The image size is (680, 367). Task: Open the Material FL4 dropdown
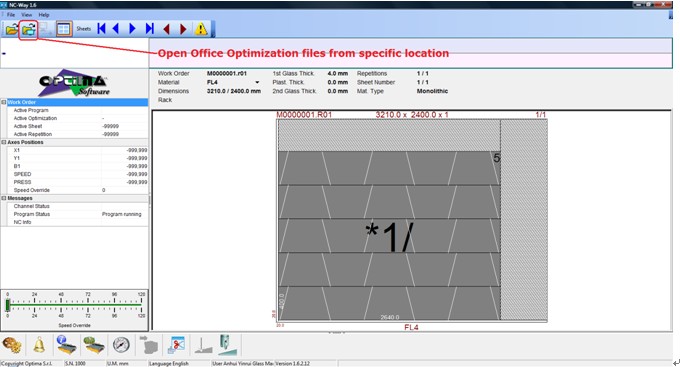(x=257, y=82)
